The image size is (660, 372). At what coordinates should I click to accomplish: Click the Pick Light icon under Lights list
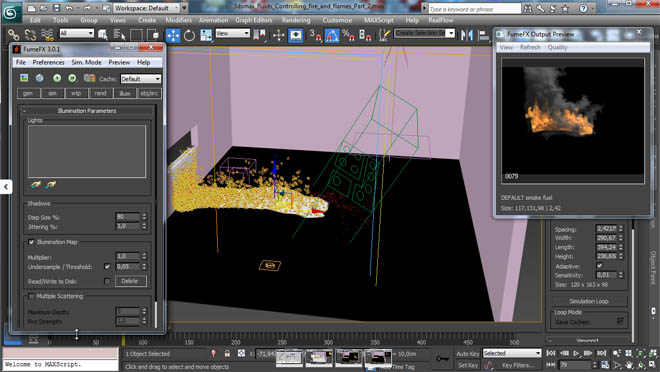click(36, 184)
